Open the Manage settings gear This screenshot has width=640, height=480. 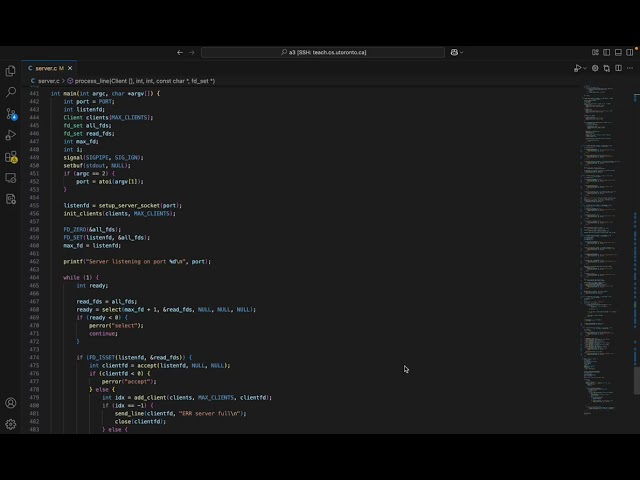tap(11, 424)
